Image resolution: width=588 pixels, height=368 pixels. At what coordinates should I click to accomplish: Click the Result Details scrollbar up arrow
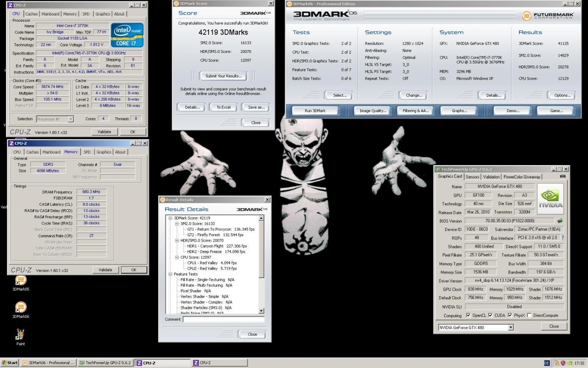click(x=261, y=218)
